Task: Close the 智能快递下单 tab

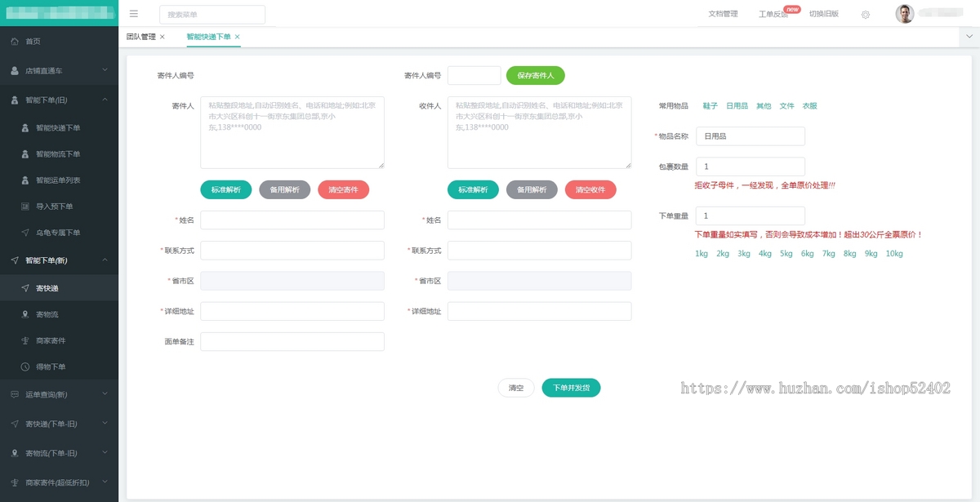Action: [x=238, y=37]
